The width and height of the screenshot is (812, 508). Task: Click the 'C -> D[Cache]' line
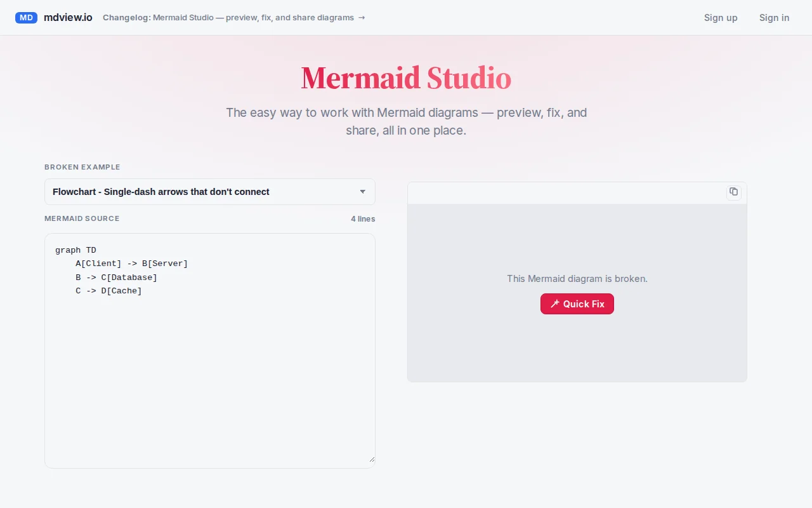click(109, 291)
